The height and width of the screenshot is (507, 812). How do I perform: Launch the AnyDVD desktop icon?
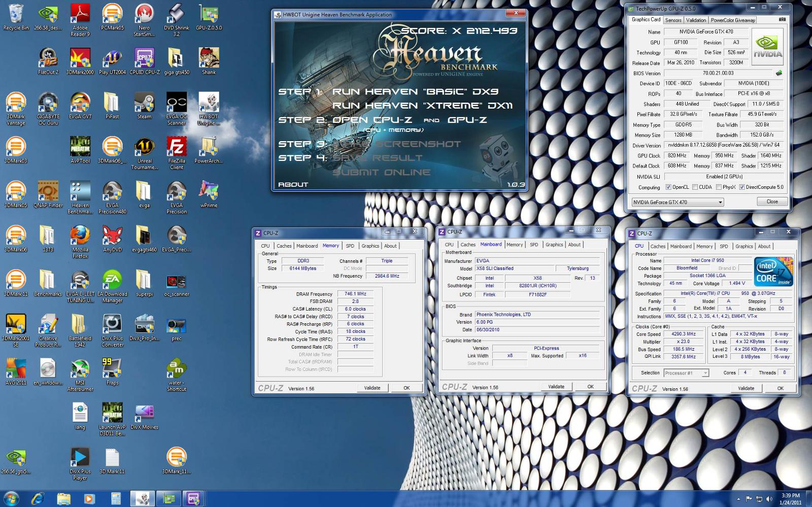tap(112, 239)
